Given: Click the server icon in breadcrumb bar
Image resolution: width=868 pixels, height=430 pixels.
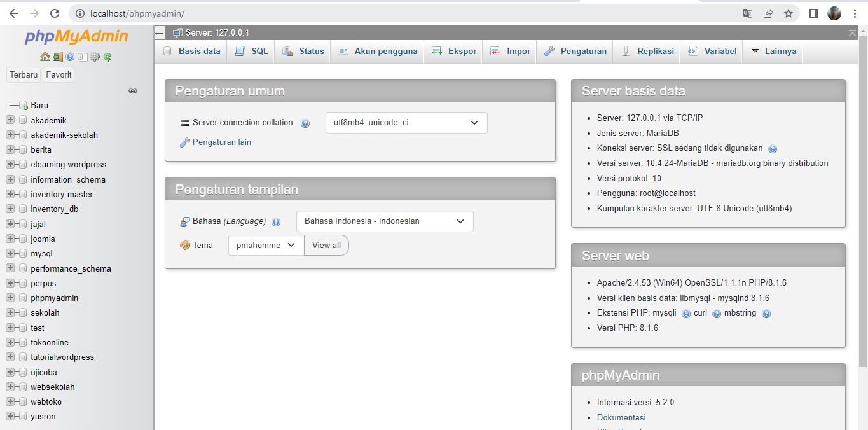Looking at the screenshot, I should tap(178, 33).
